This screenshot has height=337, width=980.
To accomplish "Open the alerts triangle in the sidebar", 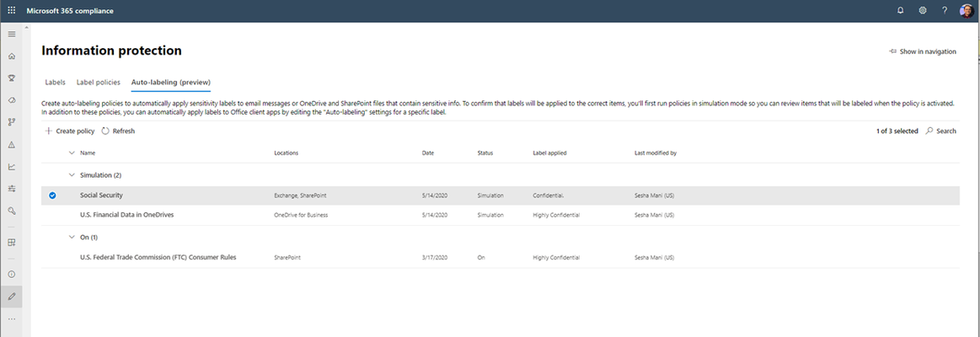I will (x=11, y=144).
